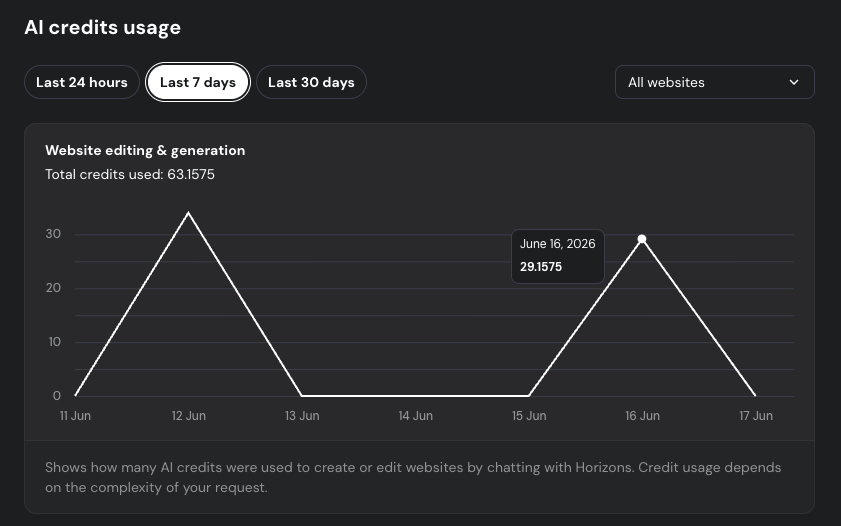
Task: Select the Last 30 days filter
Action: pos(311,82)
